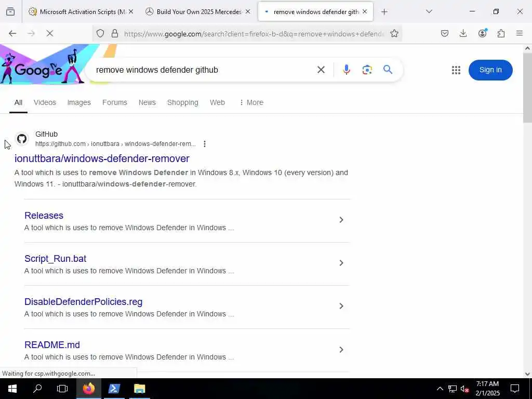Viewport: 532px width, 399px height.
Task: Open the Firefox account icon
Action: click(482, 33)
